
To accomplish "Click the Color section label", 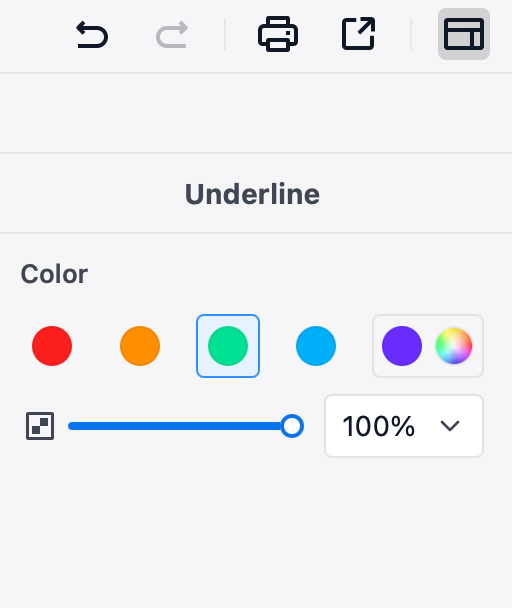I will click(x=54, y=274).
